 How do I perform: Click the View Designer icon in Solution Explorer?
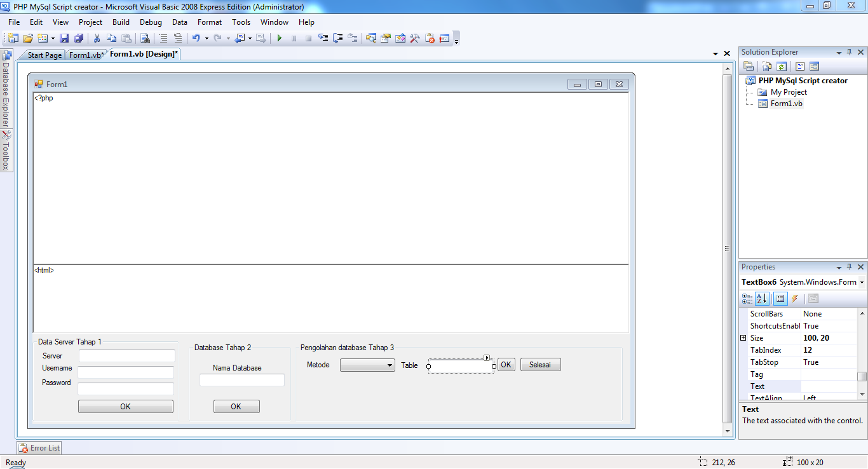(x=815, y=65)
